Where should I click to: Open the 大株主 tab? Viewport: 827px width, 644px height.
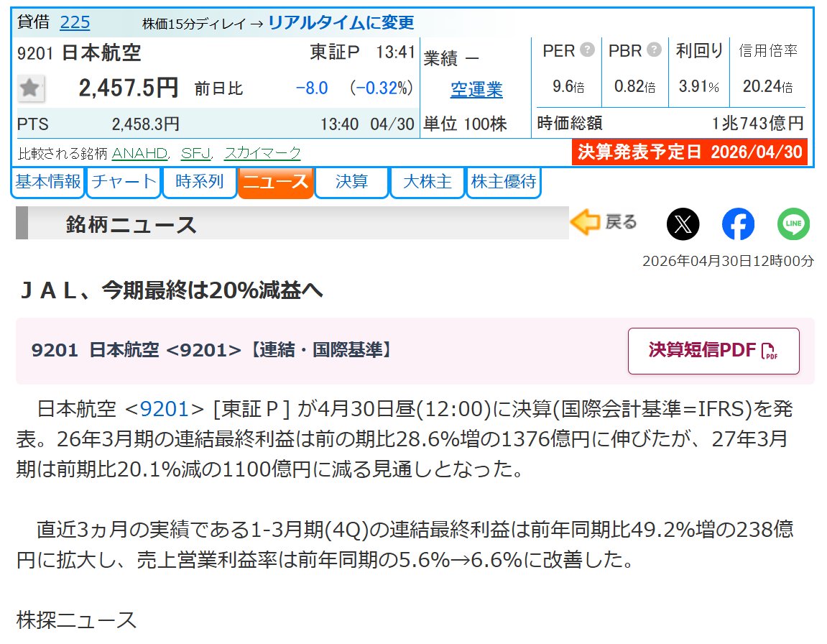pyautogui.click(x=428, y=183)
